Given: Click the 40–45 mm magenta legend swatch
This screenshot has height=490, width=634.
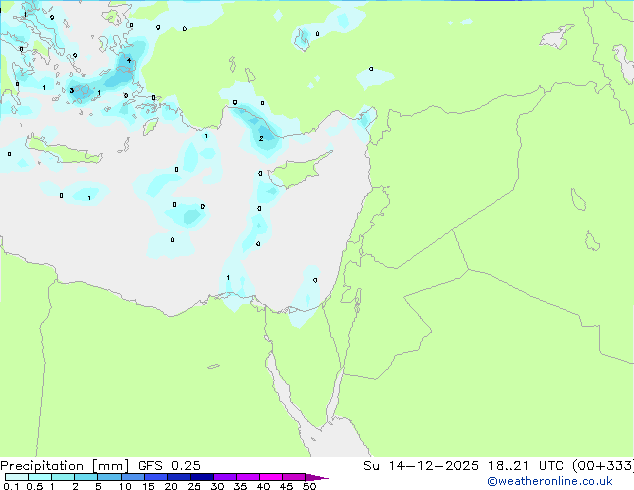Looking at the screenshot, I should pos(271,477).
